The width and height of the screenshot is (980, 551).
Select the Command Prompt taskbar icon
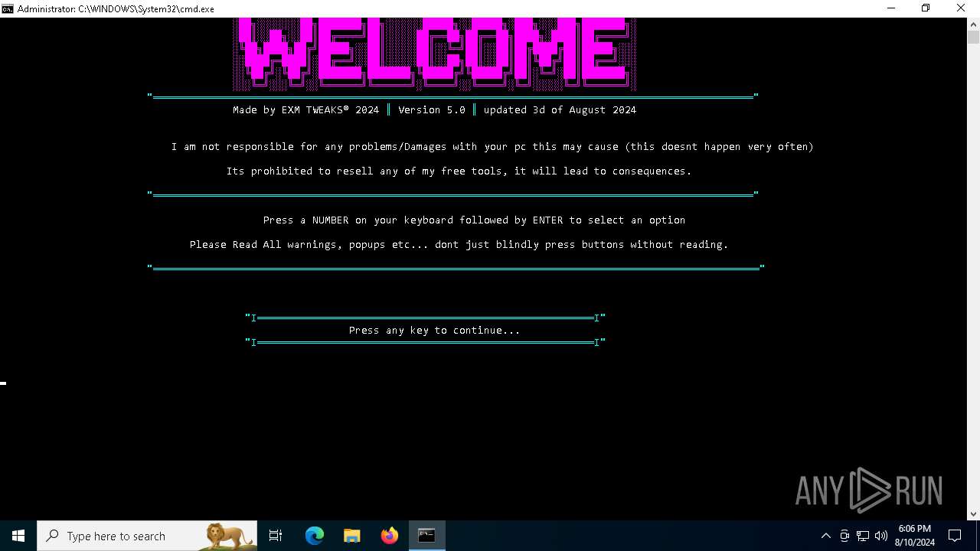[x=426, y=536]
